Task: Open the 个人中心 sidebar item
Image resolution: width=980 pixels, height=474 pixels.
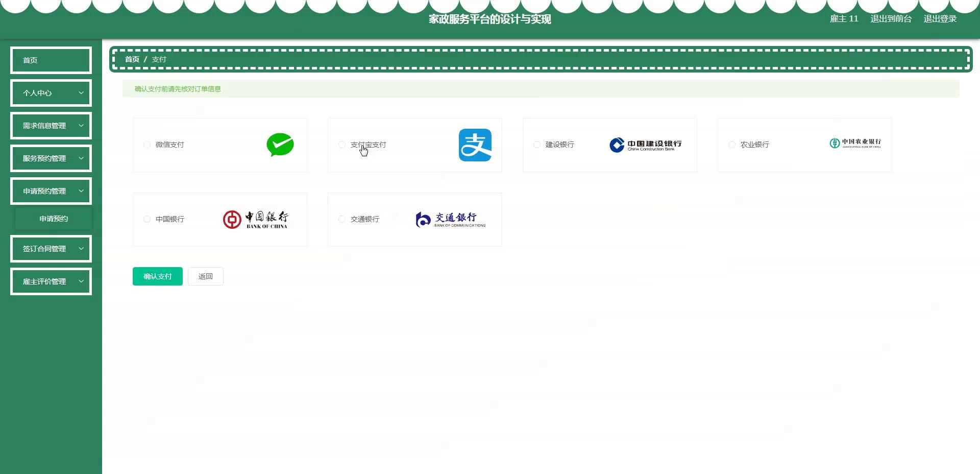Action: point(51,93)
